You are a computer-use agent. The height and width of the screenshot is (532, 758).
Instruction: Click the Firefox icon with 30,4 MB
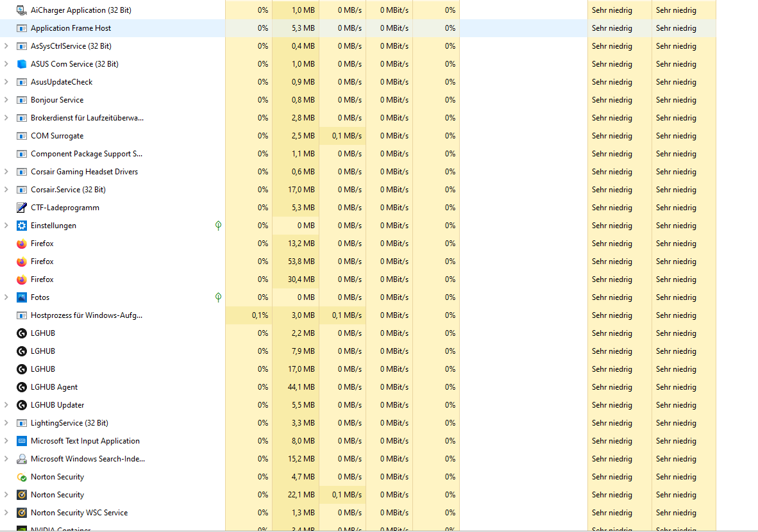point(21,279)
